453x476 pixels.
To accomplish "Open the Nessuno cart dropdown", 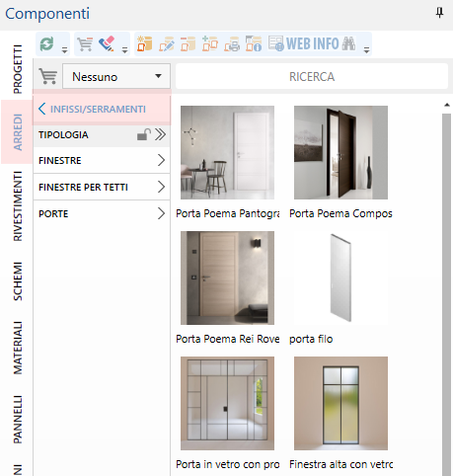I will pos(116,76).
